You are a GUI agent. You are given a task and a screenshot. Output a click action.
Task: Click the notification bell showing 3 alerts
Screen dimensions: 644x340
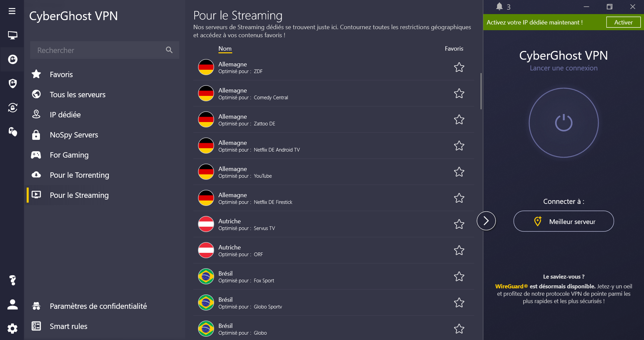coord(500,6)
